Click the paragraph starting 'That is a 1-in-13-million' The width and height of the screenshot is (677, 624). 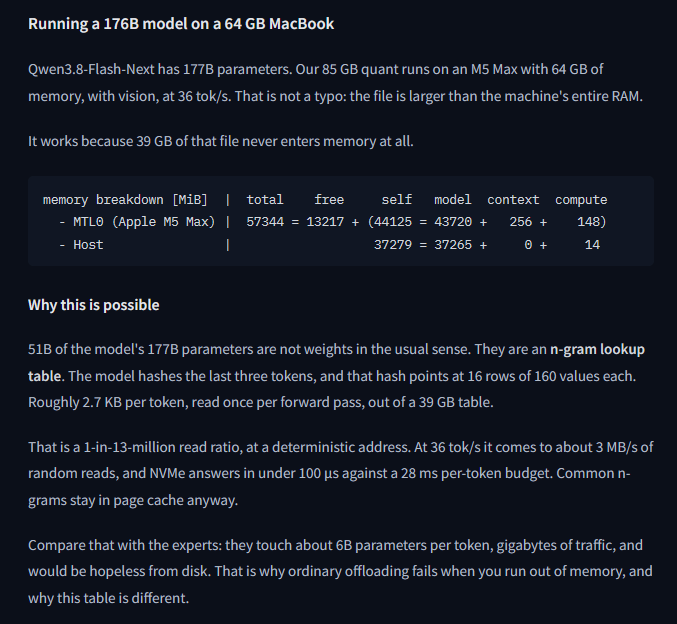coord(341,473)
